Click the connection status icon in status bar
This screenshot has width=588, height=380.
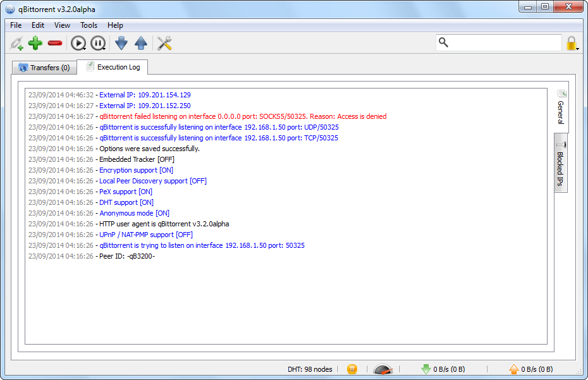[352, 369]
